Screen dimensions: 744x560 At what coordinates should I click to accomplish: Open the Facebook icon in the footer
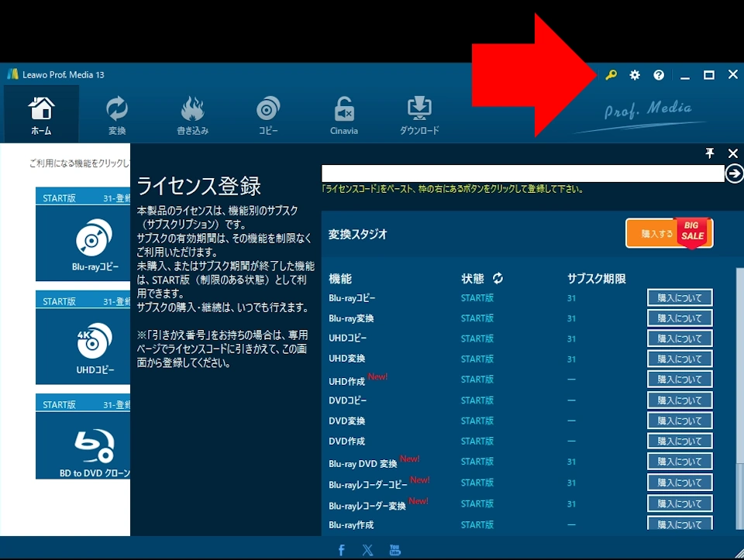(x=342, y=550)
